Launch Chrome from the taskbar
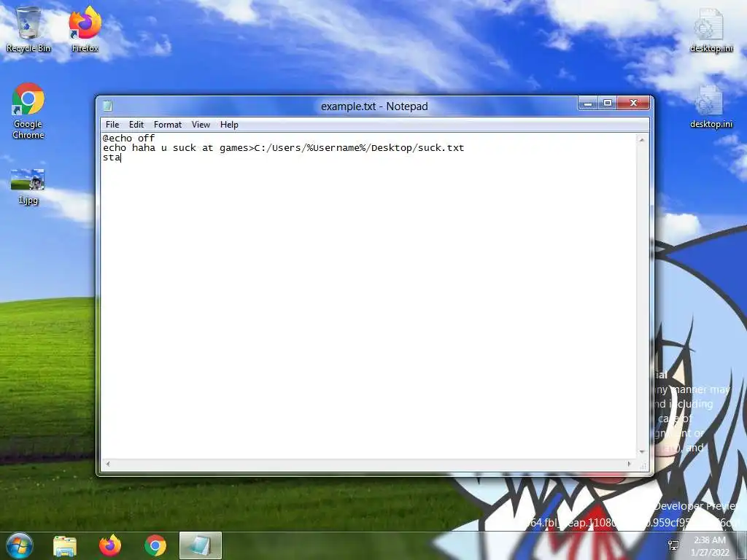 (x=155, y=545)
